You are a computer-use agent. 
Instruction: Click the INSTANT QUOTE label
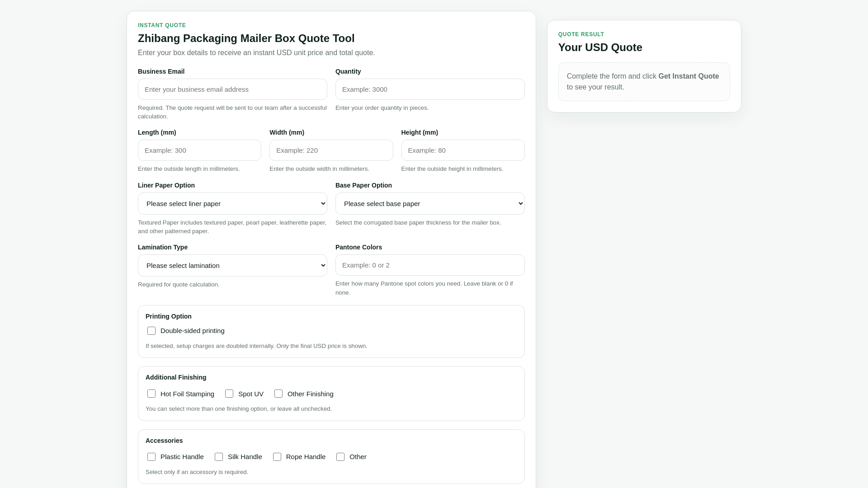[x=162, y=25]
